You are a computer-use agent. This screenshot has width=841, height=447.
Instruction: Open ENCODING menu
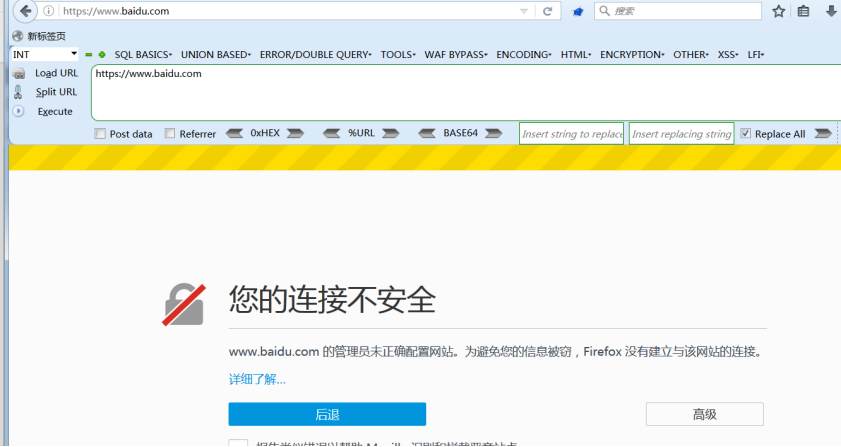[523, 55]
